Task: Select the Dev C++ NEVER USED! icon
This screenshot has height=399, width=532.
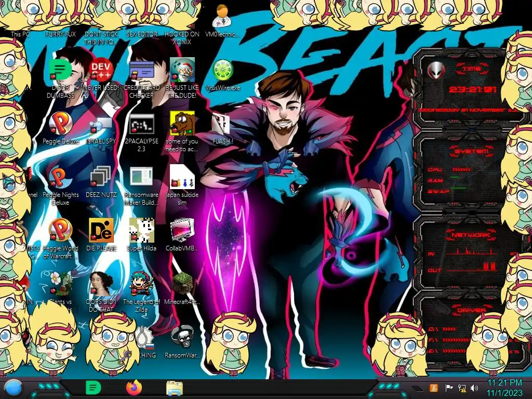Action: [x=101, y=70]
